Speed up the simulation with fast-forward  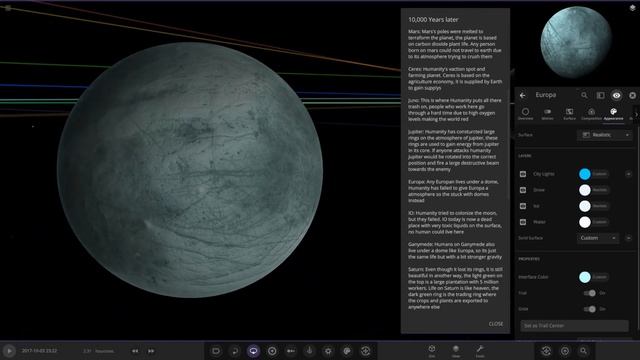pos(151,351)
